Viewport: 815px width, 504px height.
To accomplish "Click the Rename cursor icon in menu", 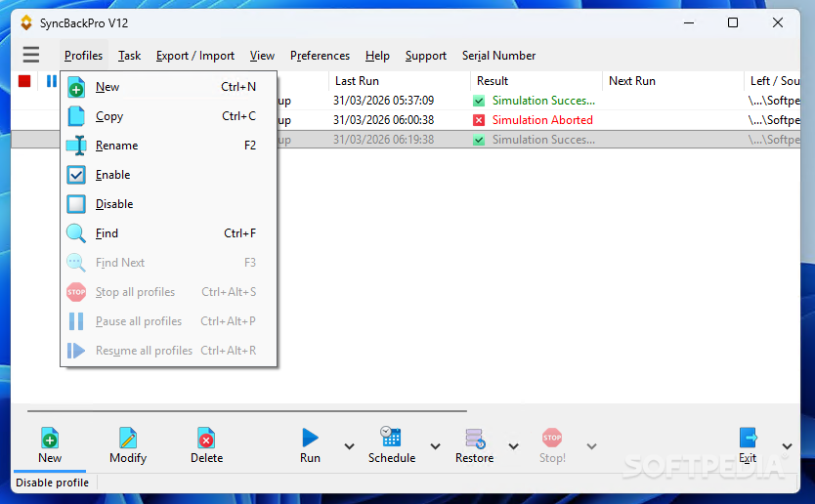I will point(77,146).
